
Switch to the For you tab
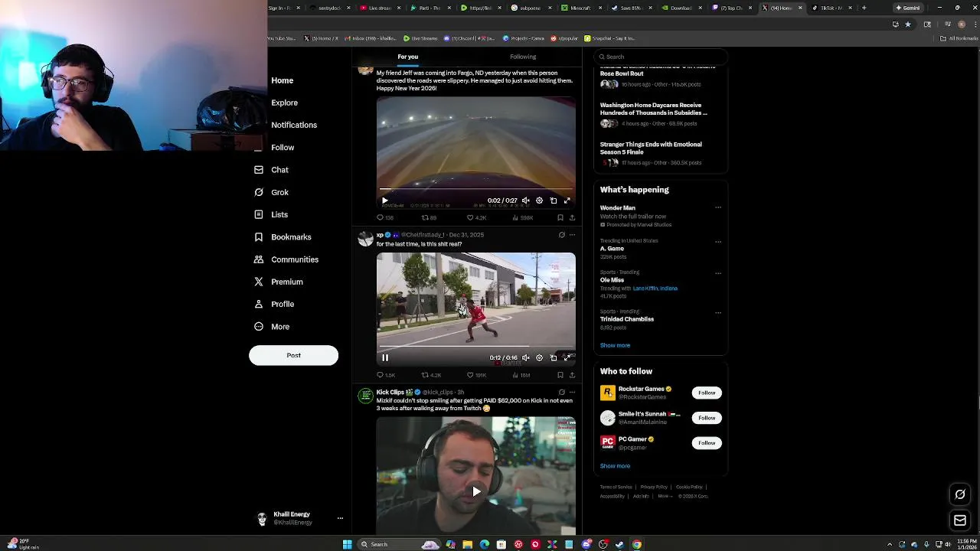(408, 57)
